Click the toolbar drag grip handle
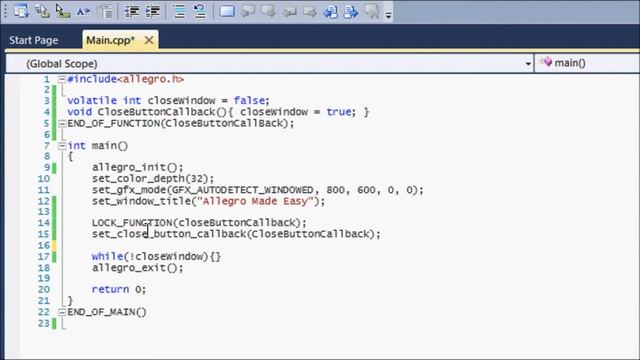640x360 pixels. [x=5, y=11]
